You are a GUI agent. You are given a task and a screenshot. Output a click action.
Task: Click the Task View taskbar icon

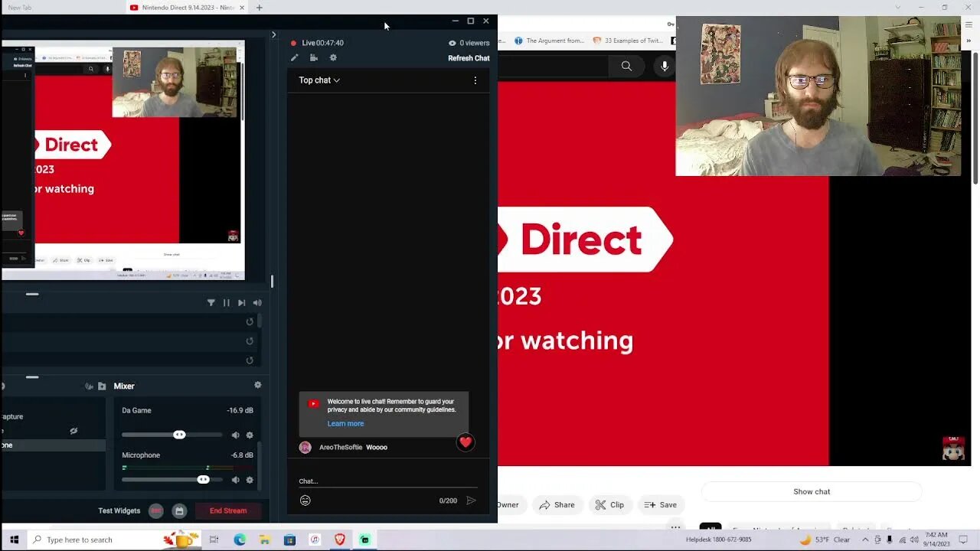pos(214,540)
